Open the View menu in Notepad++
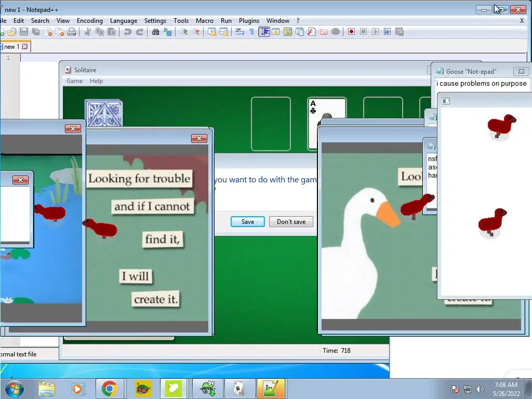The width and height of the screenshot is (532, 399). click(63, 21)
